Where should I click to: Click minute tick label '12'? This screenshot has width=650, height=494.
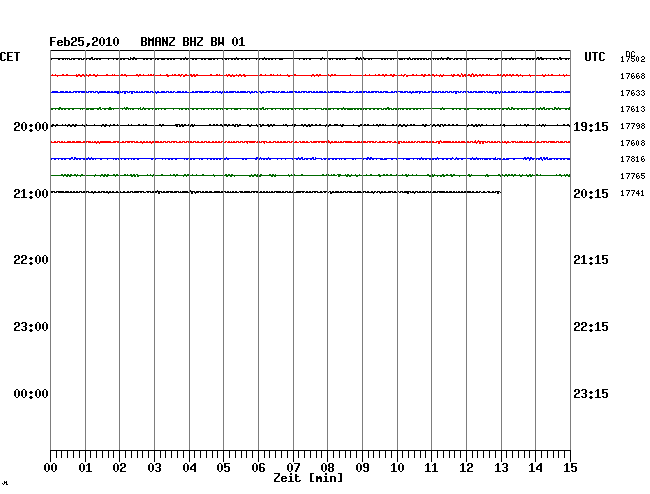pos(466,468)
